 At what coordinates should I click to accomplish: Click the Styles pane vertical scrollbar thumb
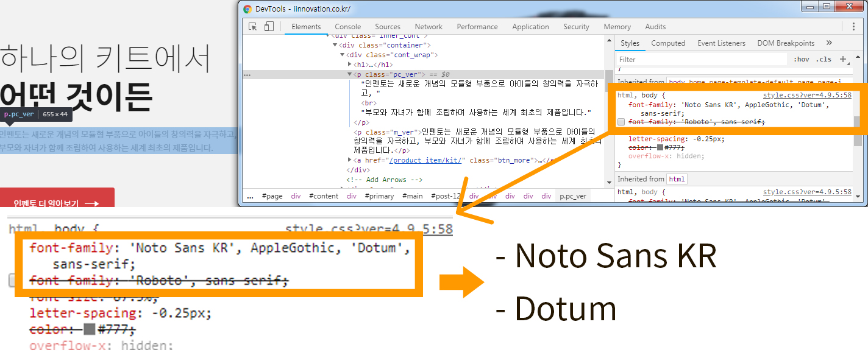pyautogui.click(x=857, y=131)
